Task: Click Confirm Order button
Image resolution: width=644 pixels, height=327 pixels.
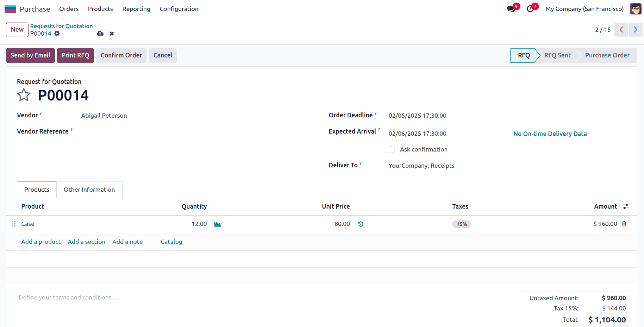Action: tap(121, 55)
